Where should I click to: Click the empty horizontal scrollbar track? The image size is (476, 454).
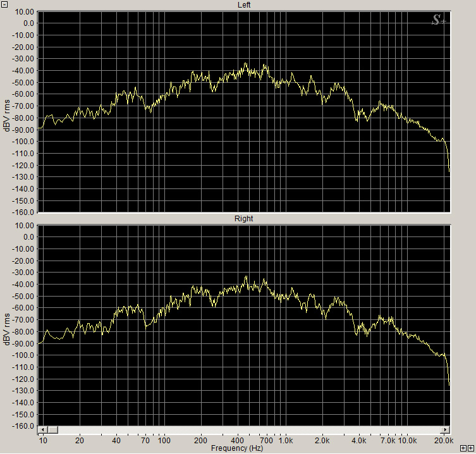tap(253, 430)
